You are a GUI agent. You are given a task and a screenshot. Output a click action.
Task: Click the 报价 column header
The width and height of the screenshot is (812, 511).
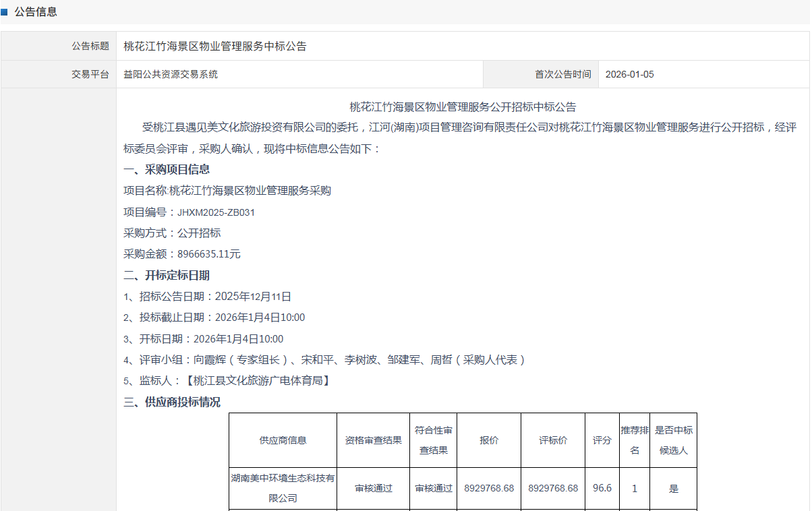pyautogui.click(x=489, y=440)
